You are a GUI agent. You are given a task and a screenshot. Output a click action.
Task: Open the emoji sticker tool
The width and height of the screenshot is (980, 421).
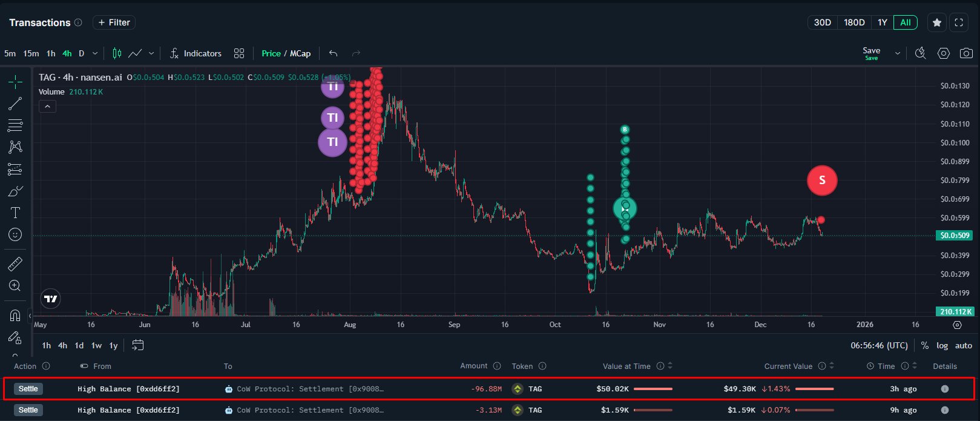(x=15, y=234)
